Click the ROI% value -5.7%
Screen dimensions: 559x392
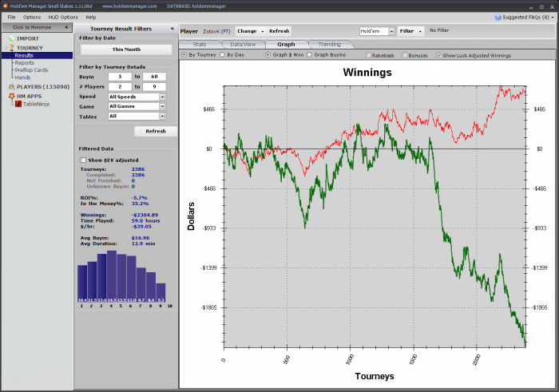(x=140, y=198)
